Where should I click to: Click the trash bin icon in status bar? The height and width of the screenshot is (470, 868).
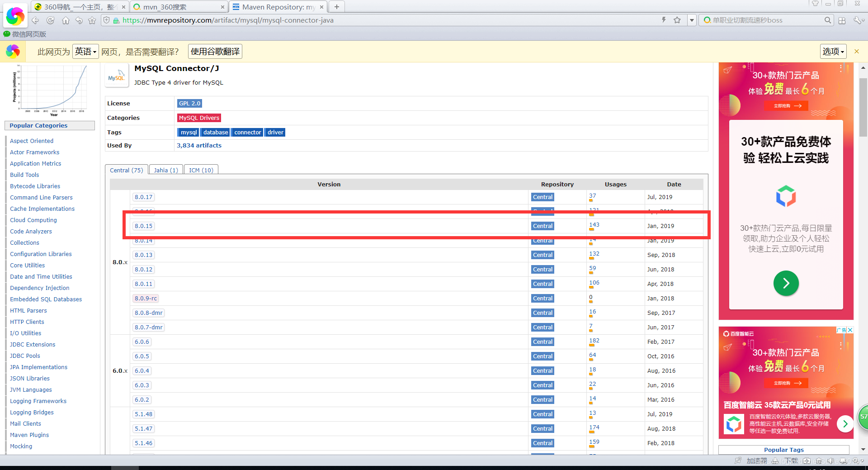click(x=819, y=461)
